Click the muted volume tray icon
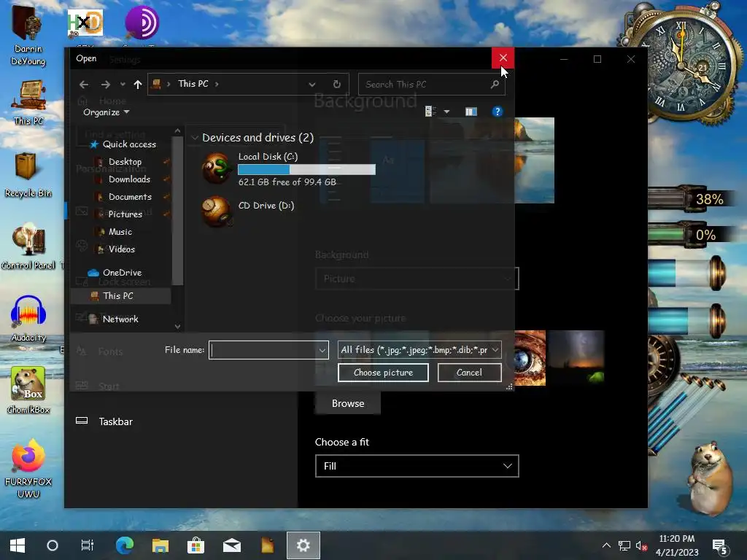Image resolution: width=747 pixels, height=560 pixels. point(641,545)
